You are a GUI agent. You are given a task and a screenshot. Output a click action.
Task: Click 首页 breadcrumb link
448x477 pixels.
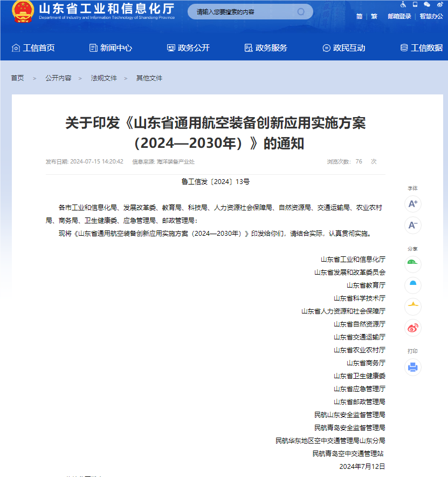(x=17, y=78)
